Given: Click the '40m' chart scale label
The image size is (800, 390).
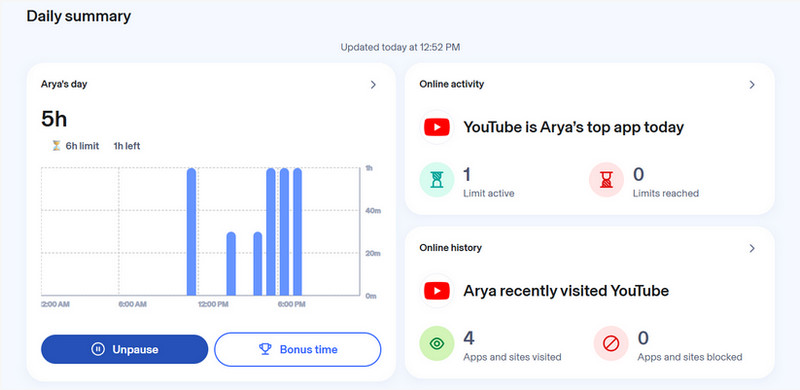Looking at the screenshot, I should point(373,211).
